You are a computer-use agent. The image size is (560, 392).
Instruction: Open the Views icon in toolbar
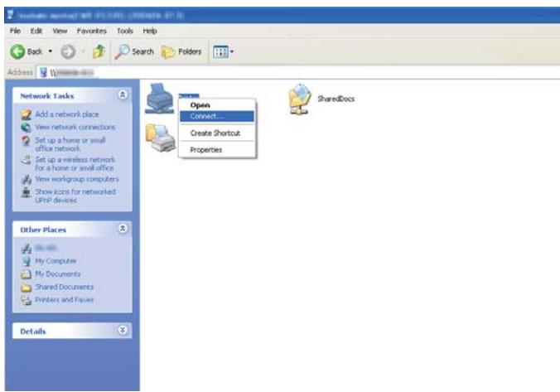tap(220, 52)
